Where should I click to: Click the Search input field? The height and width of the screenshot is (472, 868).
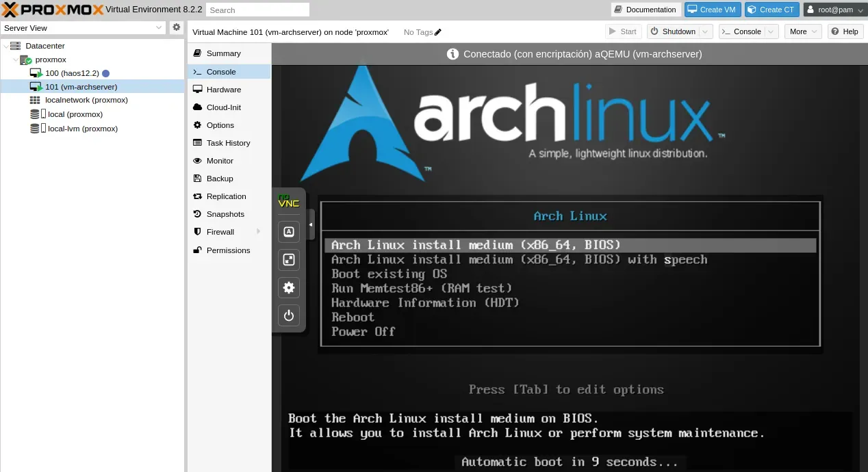pos(257,10)
